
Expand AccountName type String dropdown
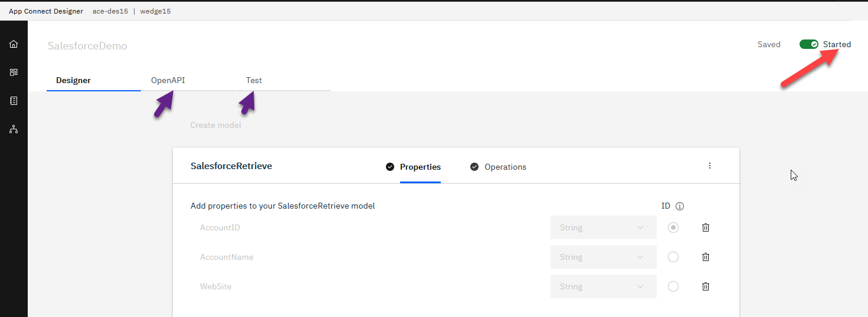603,257
